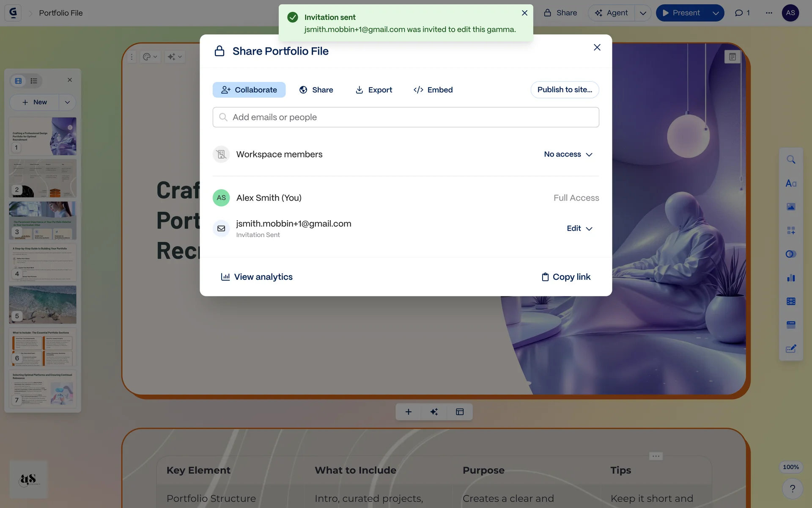Viewport: 812px width, 508px height.
Task: Expand Workspace members No access dropdown
Action: [568, 155]
